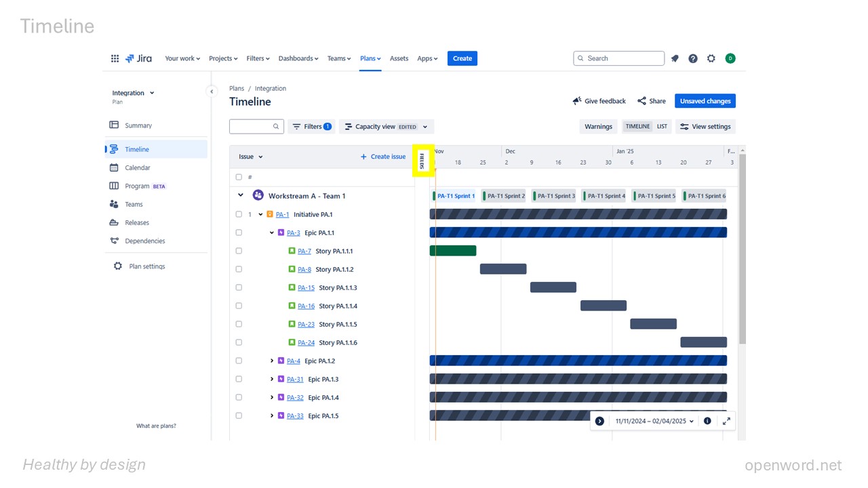Tick the checkbox for Epic PA.1.1

coord(239,232)
